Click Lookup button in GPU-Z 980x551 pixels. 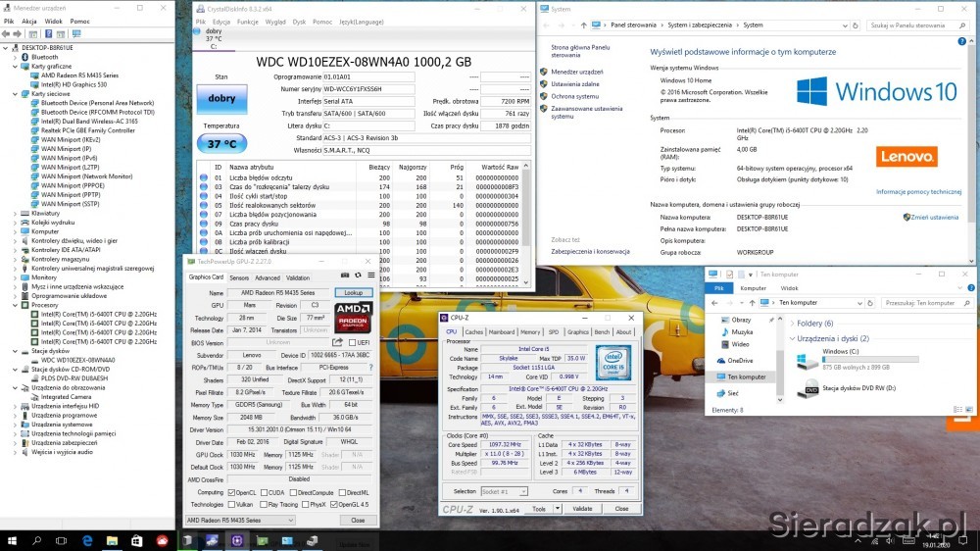(354, 293)
